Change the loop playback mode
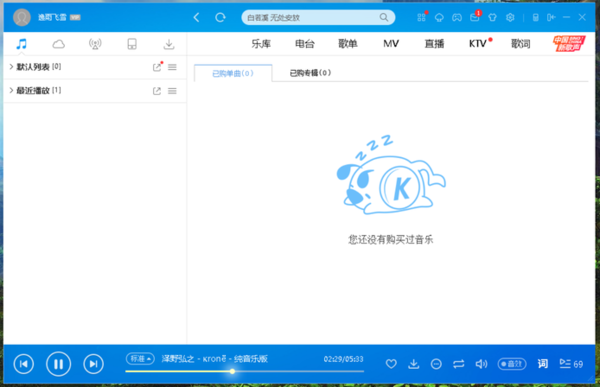Screen dimensions: 600x387 click(458, 364)
